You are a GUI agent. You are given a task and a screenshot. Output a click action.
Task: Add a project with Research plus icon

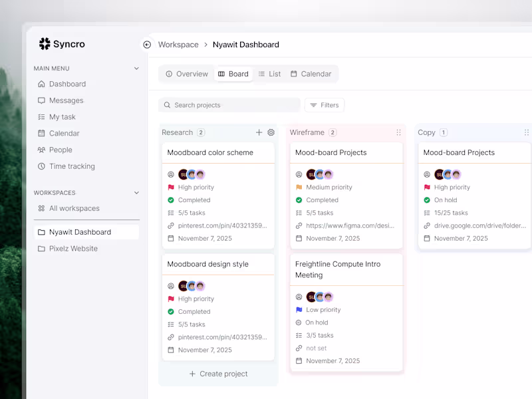click(x=259, y=132)
